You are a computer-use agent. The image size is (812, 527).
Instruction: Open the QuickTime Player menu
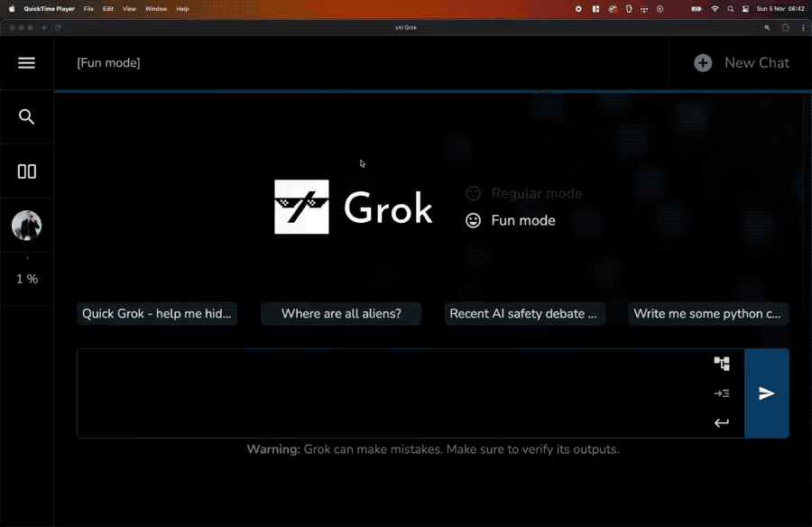point(50,9)
